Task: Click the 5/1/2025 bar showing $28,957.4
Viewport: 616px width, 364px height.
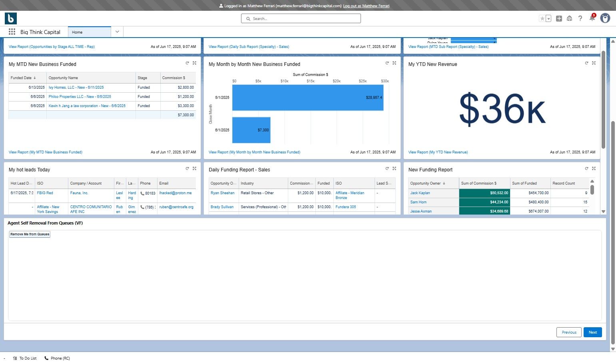Action: [308, 97]
